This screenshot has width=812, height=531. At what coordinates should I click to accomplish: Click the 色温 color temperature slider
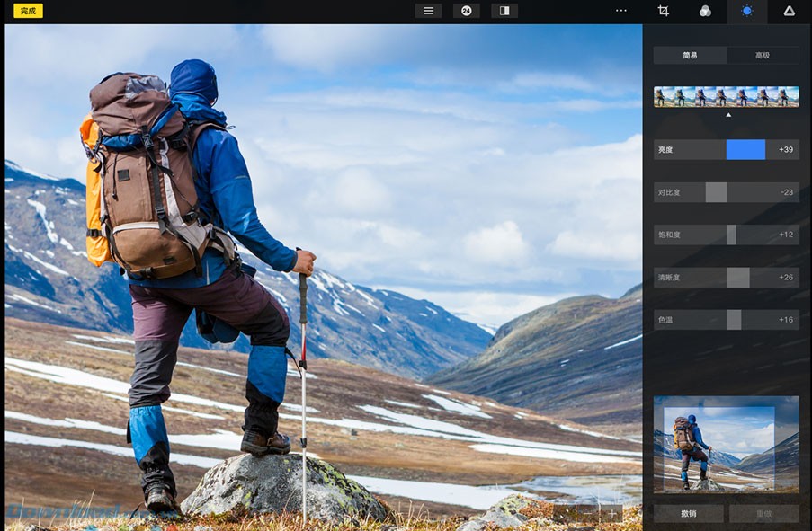pyautogui.click(x=726, y=320)
